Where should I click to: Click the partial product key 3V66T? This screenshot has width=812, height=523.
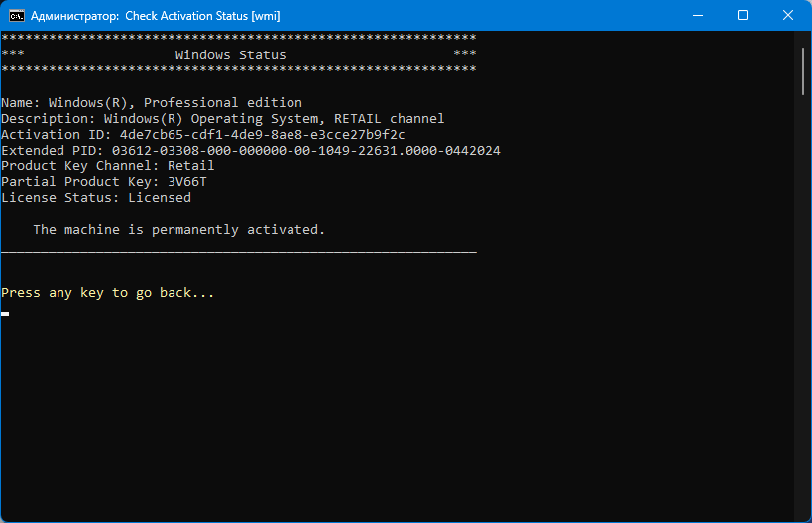(187, 182)
